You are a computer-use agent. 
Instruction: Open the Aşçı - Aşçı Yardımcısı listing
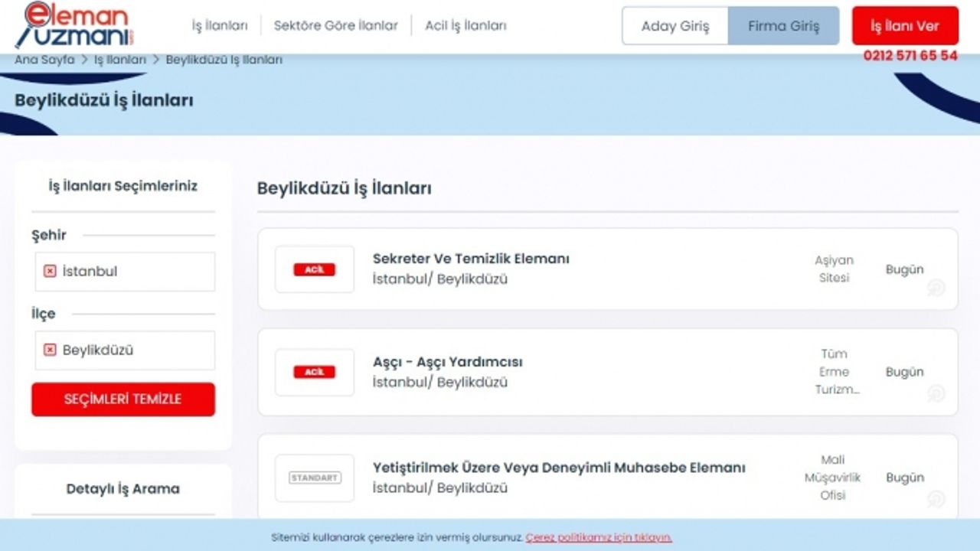pos(447,362)
